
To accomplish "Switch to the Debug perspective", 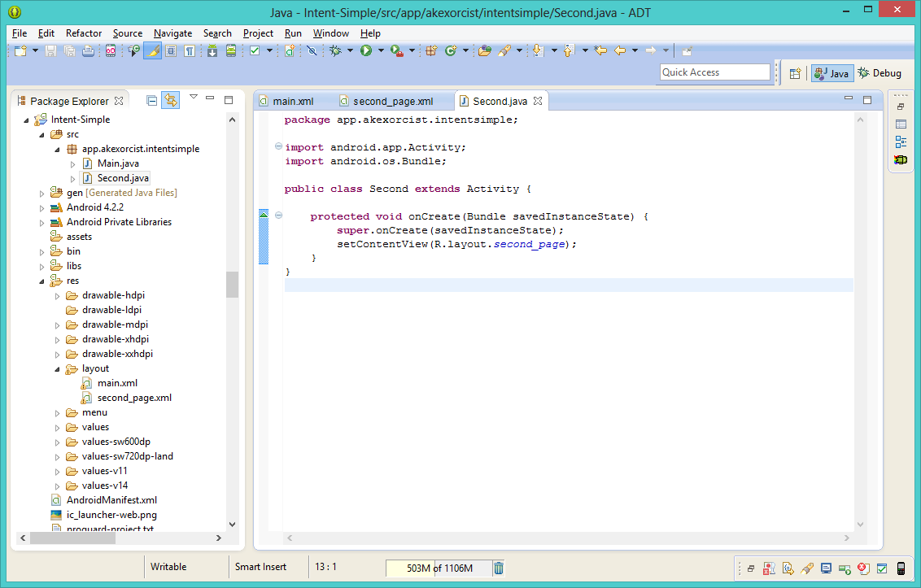I will (x=880, y=73).
